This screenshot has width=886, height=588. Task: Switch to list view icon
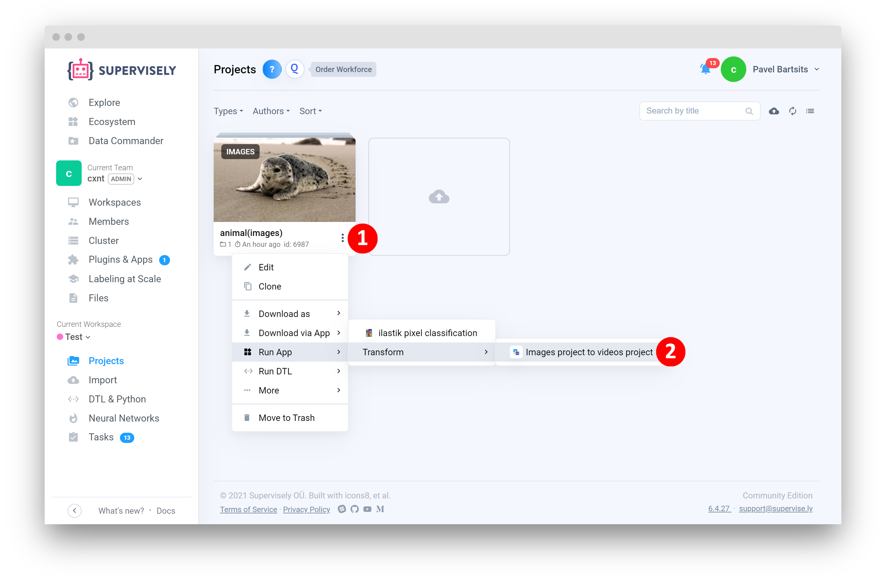[810, 111]
